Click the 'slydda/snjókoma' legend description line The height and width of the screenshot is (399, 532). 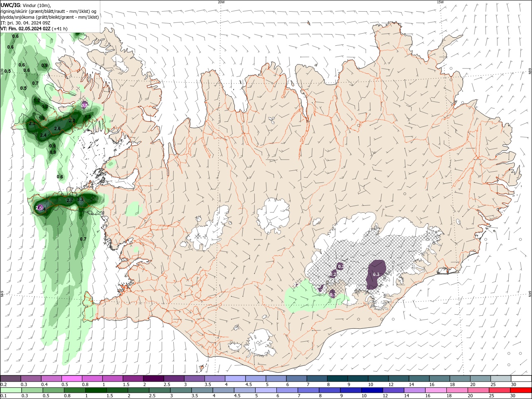point(50,17)
